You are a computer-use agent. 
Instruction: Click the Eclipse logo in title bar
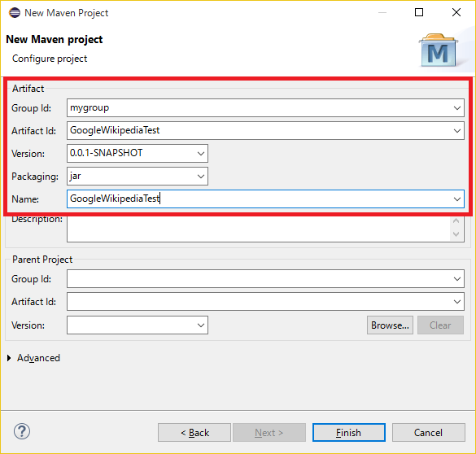[x=15, y=13]
